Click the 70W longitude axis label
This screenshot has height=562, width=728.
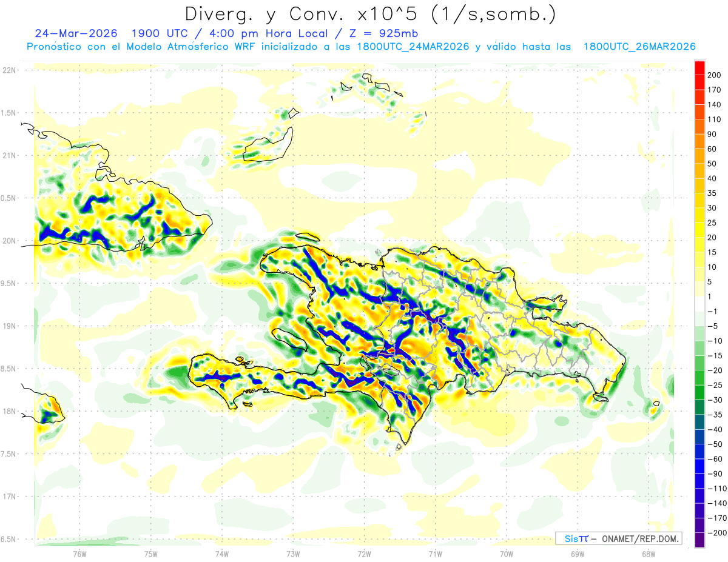[506, 554]
